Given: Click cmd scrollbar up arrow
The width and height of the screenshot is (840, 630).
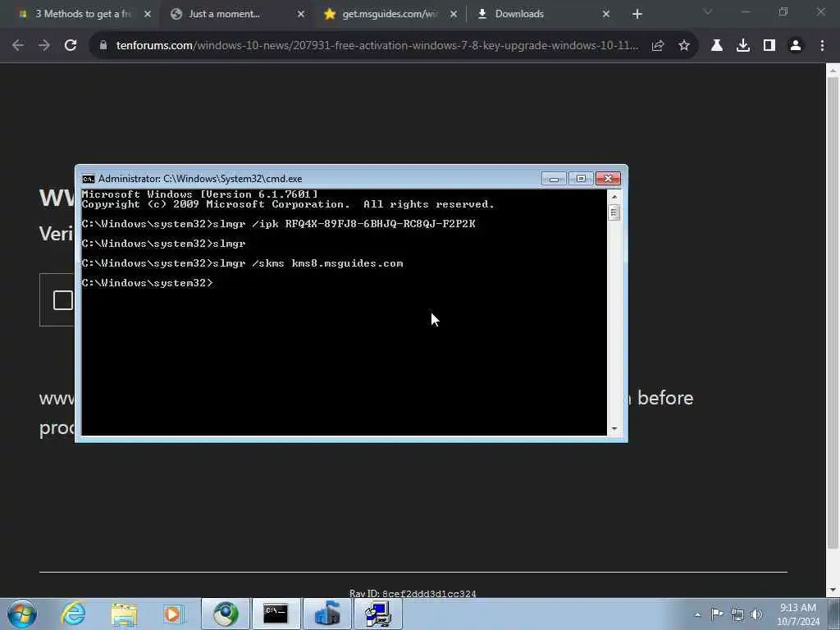Looking at the screenshot, I should [614, 197].
